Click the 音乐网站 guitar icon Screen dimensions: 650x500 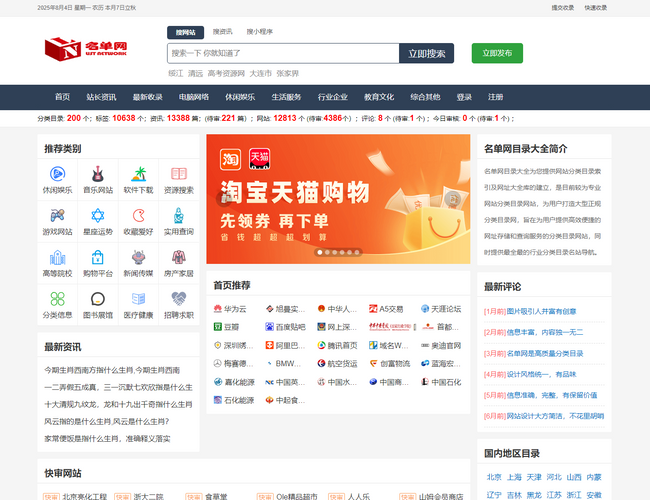click(98, 173)
